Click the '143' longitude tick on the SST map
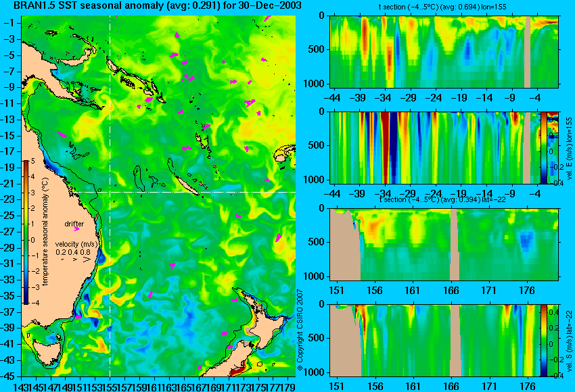575x392 pixels. tap(20, 386)
